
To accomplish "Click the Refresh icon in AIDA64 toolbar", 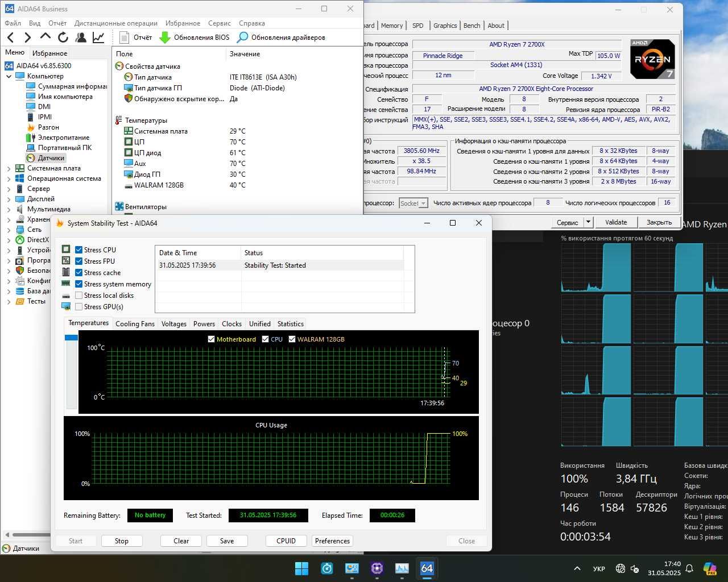I will 63,38.
